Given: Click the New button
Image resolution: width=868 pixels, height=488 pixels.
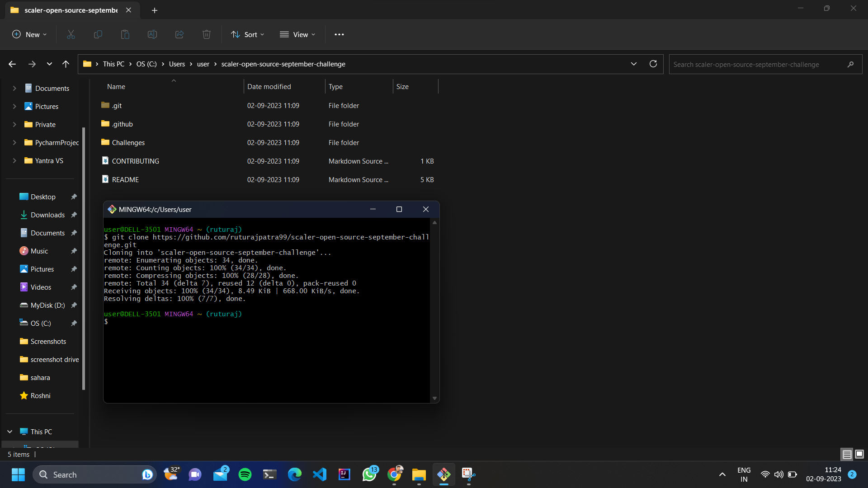Looking at the screenshot, I should [x=28, y=34].
